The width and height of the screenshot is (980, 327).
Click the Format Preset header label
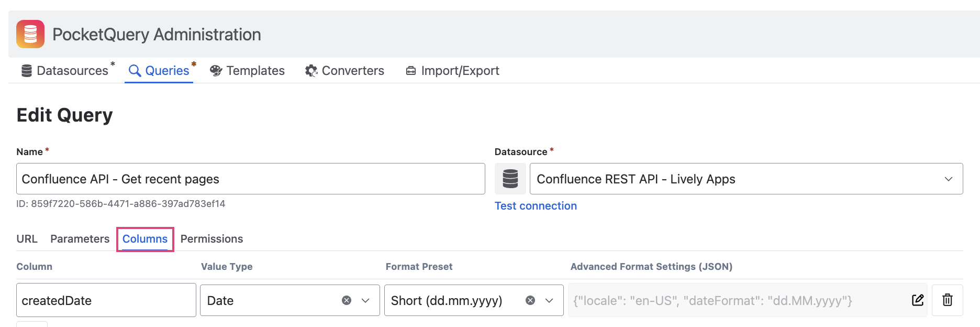click(419, 267)
